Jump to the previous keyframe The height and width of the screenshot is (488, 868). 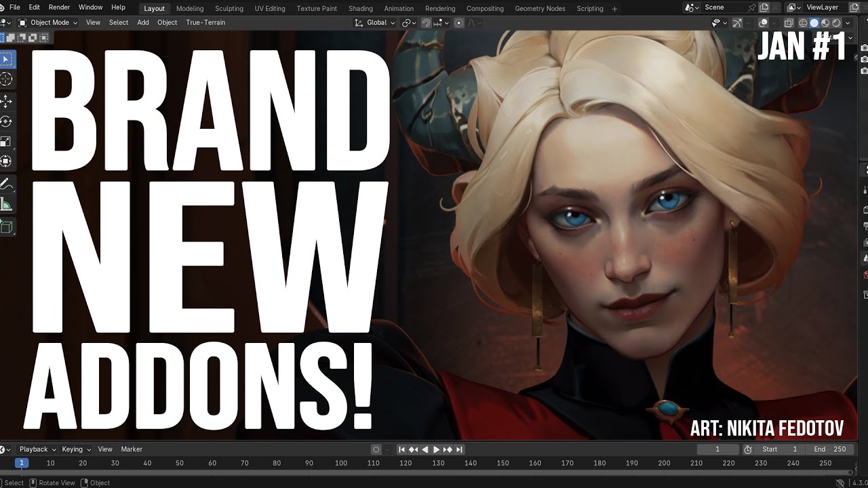[x=413, y=449]
